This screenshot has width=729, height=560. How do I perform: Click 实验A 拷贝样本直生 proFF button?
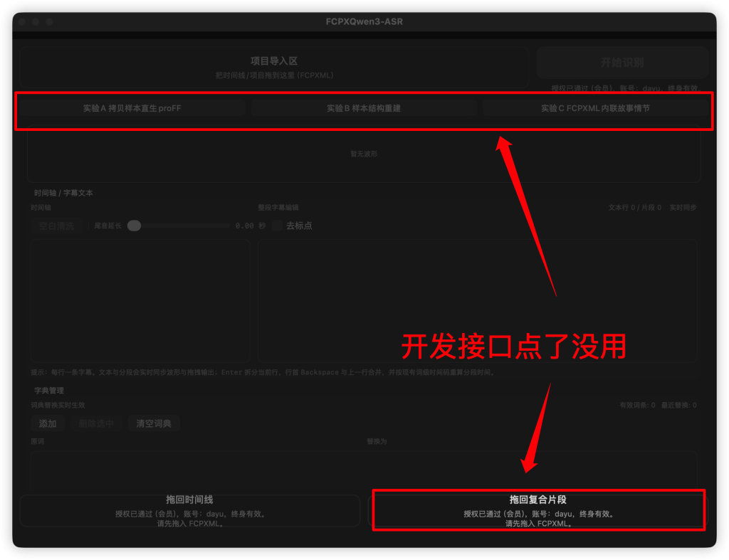[132, 109]
